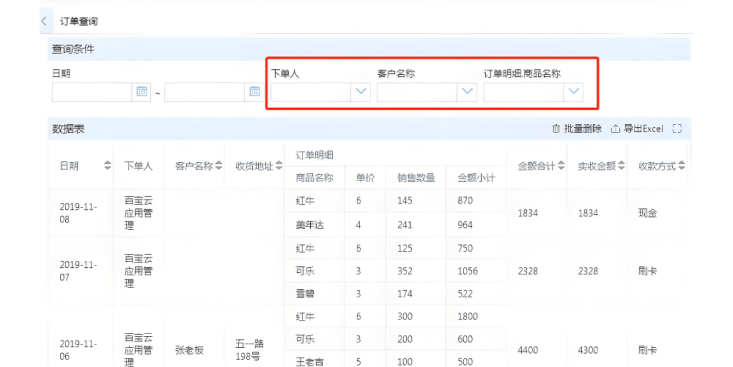Click the 订单查询 page title
Image resolution: width=733 pixels, height=367 pixels.
coord(79,21)
